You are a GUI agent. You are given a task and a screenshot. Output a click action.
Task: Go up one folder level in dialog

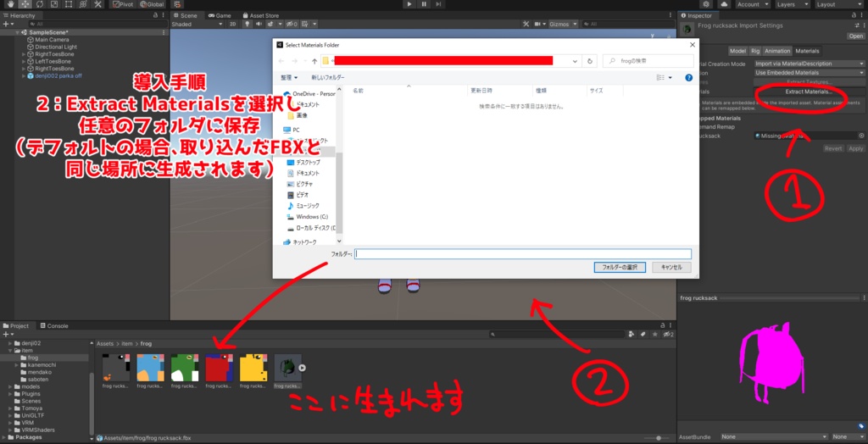(314, 61)
